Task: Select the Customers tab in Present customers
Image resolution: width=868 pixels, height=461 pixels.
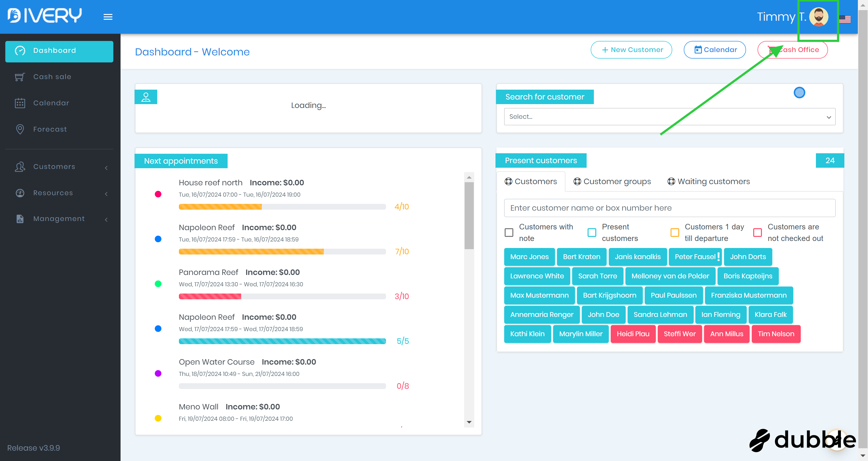Action: point(531,181)
